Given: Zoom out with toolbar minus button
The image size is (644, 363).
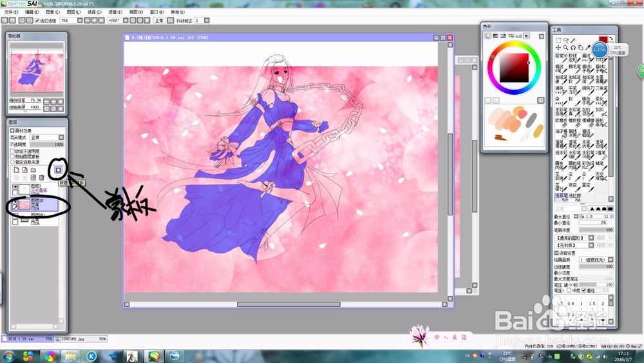Looking at the screenshot, I should point(87,21).
